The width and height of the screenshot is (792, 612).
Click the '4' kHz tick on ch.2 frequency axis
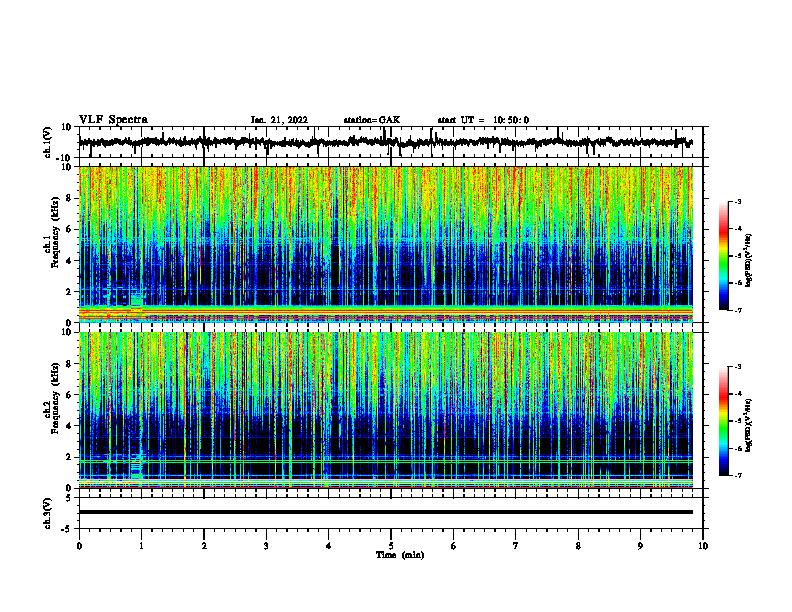click(x=70, y=426)
